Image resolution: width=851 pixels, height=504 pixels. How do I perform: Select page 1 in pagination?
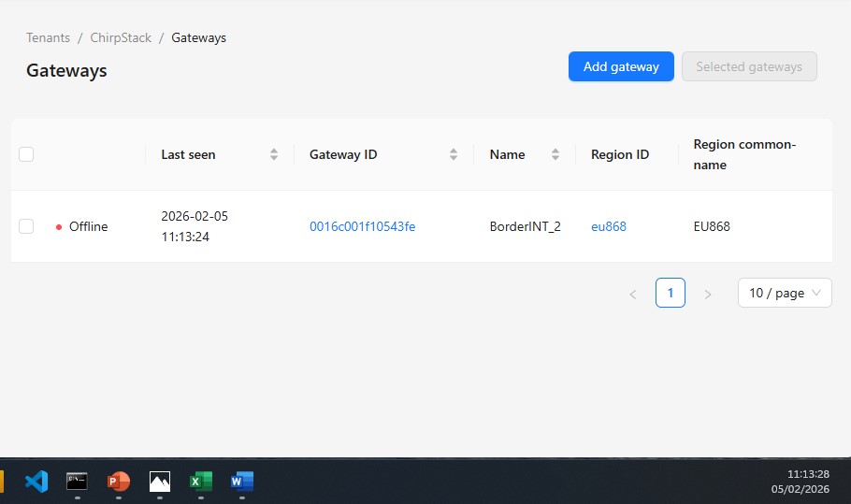pos(671,293)
